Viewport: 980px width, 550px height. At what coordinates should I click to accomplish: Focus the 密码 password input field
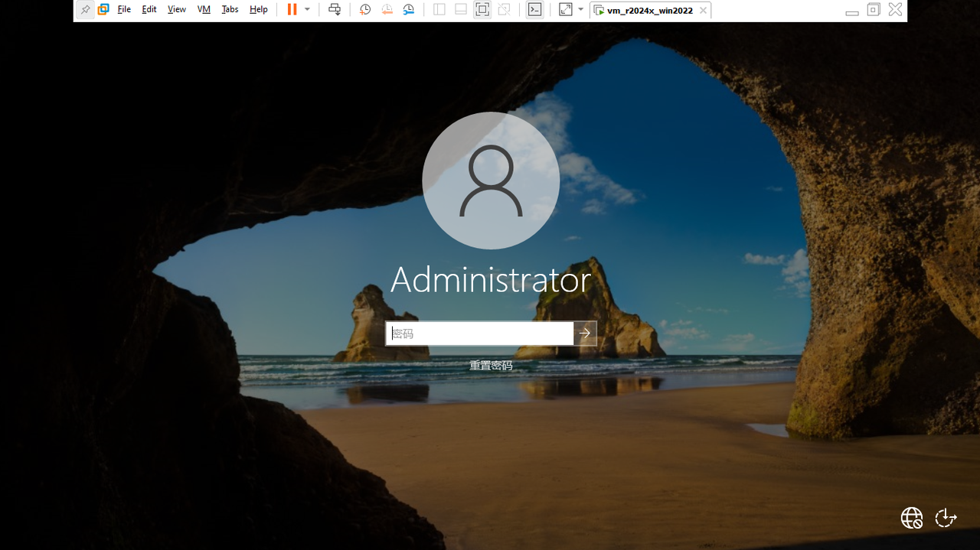(x=479, y=334)
